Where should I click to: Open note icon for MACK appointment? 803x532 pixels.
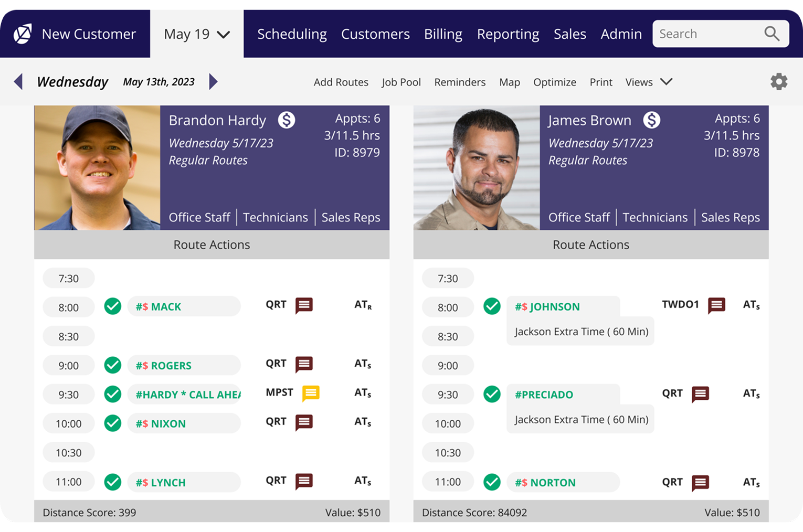pyautogui.click(x=304, y=305)
